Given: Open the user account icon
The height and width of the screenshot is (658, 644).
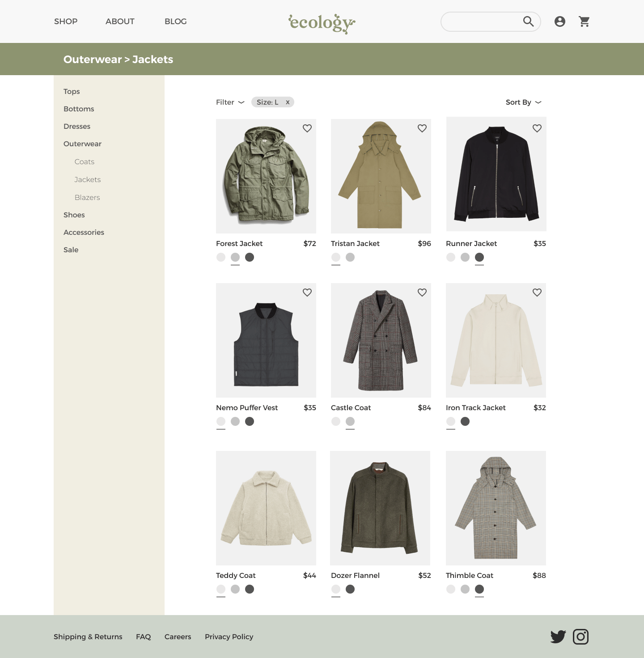Looking at the screenshot, I should [559, 21].
